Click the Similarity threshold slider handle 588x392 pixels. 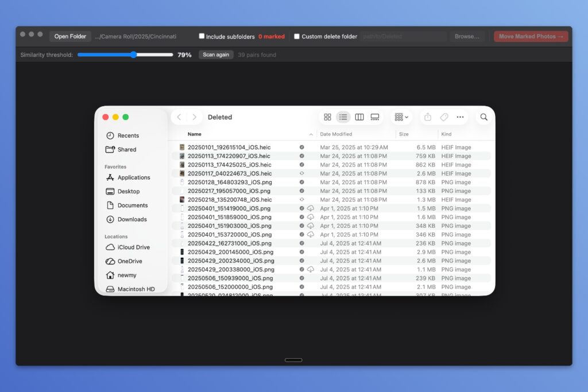pyautogui.click(x=133, y=55)
